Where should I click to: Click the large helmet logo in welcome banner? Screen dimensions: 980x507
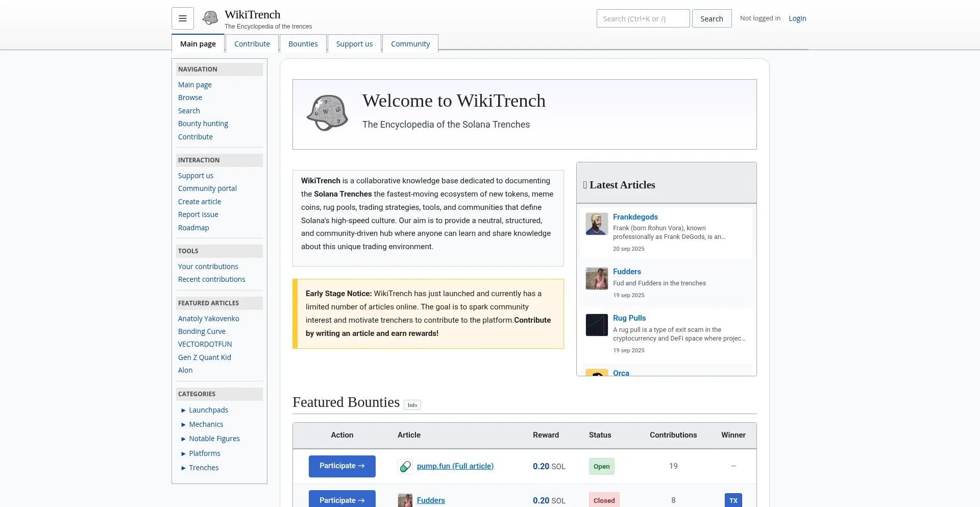[327, 113]
